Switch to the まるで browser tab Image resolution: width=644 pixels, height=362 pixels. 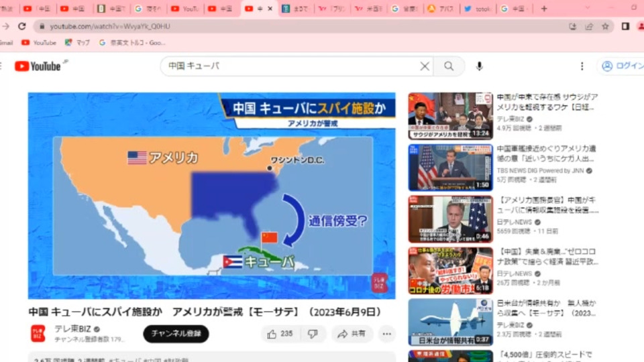click(x=295, y=9)
